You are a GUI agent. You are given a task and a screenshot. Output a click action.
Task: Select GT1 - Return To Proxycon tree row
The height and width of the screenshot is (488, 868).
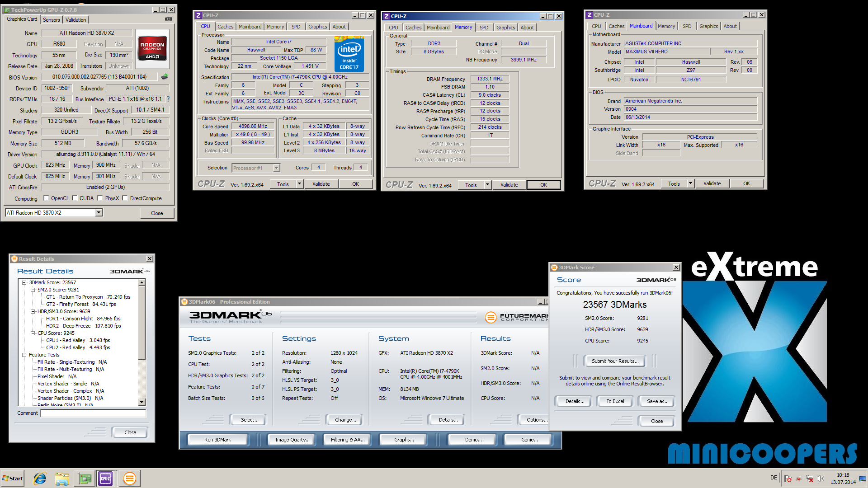(88, 297)
